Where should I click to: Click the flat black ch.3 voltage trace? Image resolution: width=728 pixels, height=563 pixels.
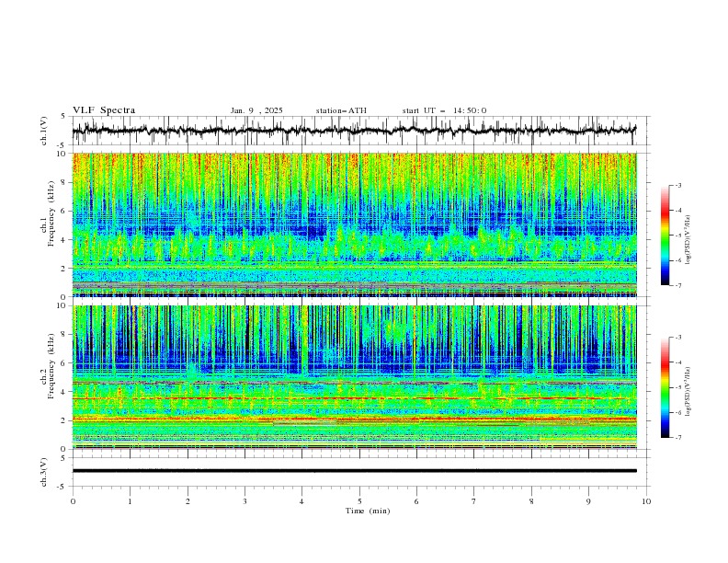click(x=354, y=471)
